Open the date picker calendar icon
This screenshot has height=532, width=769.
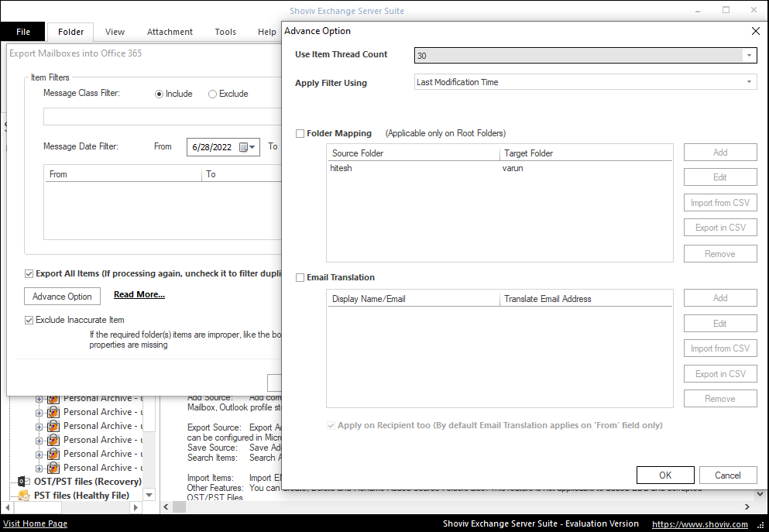coord(243,147)
